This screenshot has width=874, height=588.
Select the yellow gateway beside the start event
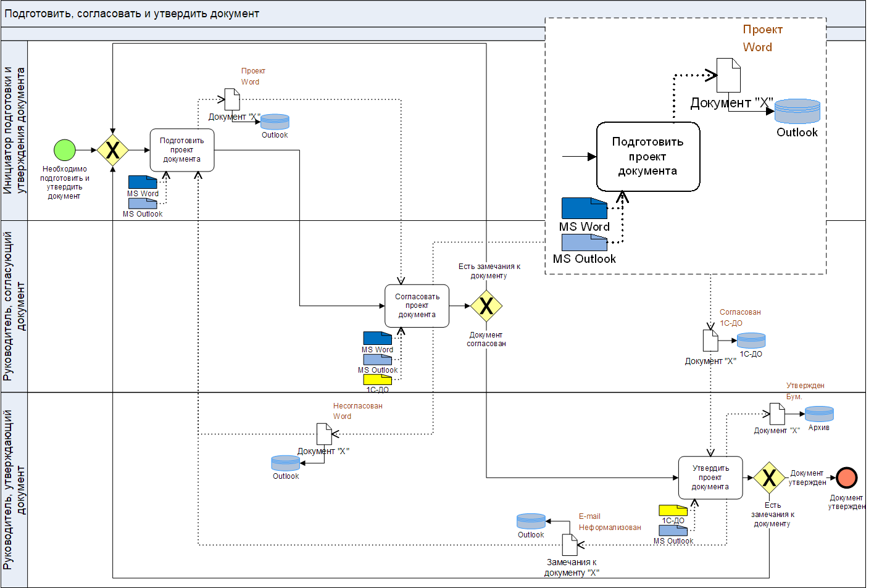point(112,150)
